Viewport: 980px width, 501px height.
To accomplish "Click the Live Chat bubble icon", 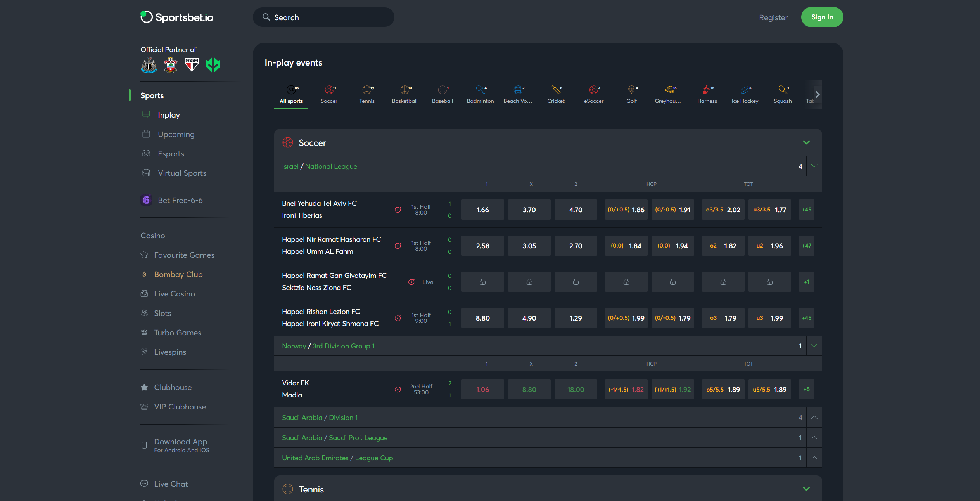I will click(x=144, y=484).
